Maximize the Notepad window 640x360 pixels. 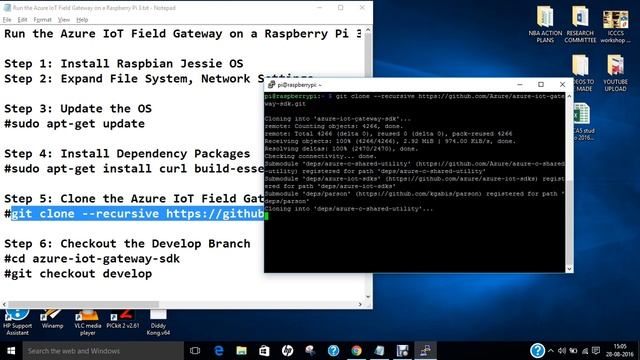(340, 8)
